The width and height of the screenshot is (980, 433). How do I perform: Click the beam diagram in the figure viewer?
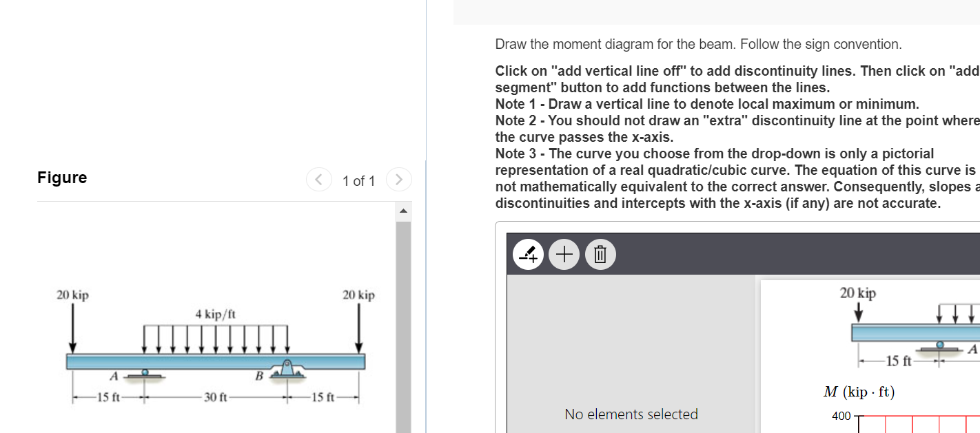[214, 358]
